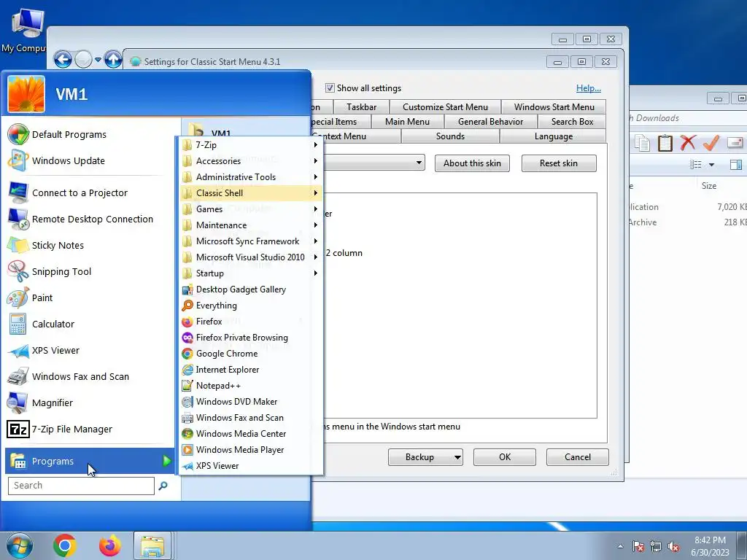The height and width of the screenshot is (560, 747).
Task: Confirm settings with OK button
Action: click(x=505, y=457)
